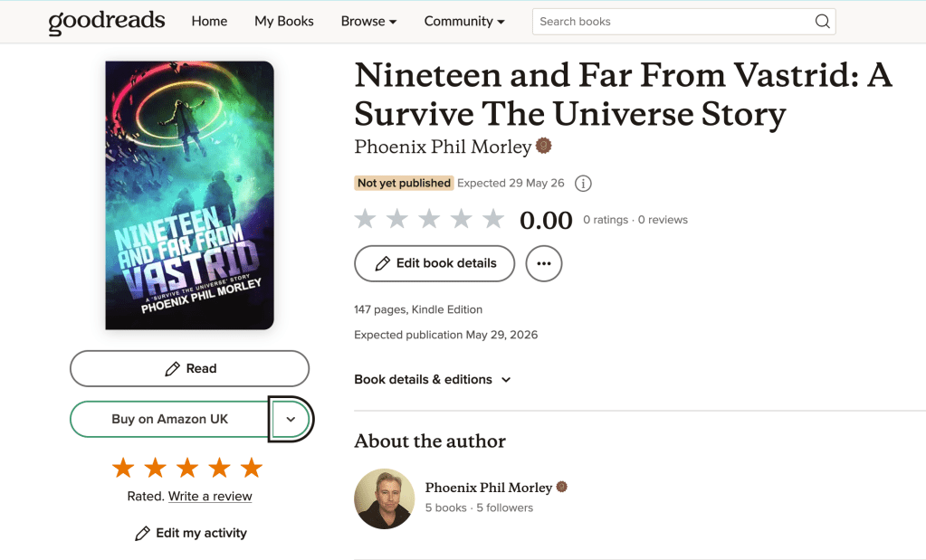The image size is (926, 560).
Task: Go to Home in navigation
Action: (209, 21)
